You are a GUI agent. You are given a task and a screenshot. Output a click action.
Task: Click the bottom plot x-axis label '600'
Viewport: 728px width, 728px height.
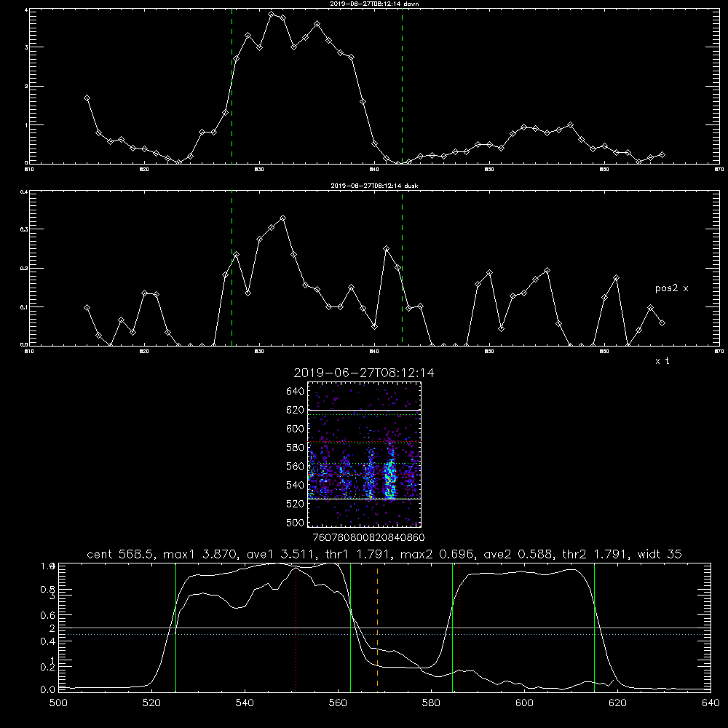pos(525,703)
